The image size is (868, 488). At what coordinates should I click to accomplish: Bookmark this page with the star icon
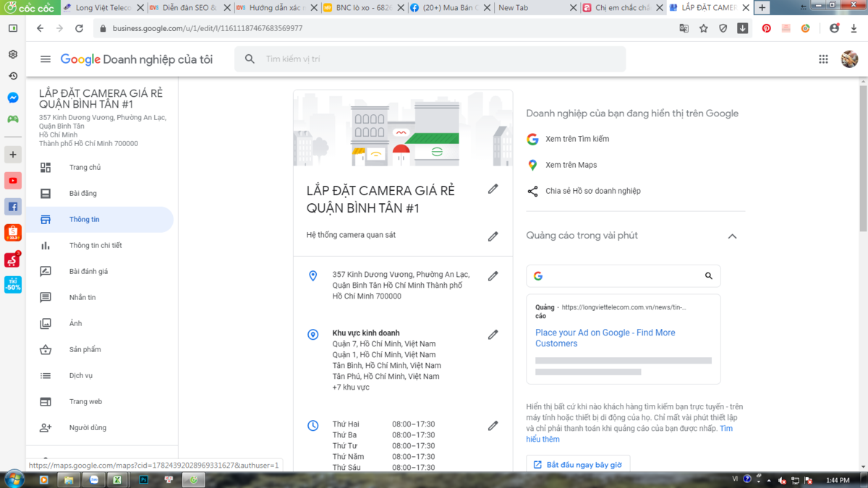pos(704,28)
